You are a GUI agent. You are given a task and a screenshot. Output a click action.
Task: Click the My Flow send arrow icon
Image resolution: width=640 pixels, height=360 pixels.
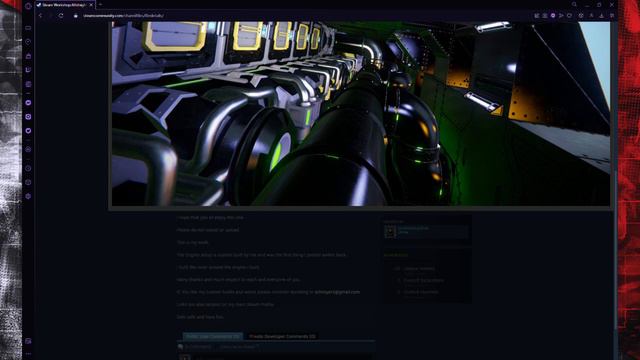click(561, 16)
